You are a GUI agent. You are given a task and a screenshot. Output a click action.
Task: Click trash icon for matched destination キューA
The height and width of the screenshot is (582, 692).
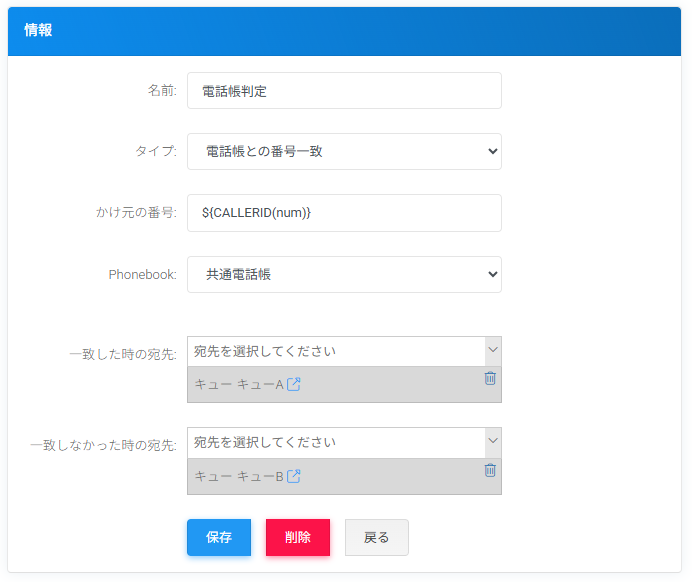[490, 378]
